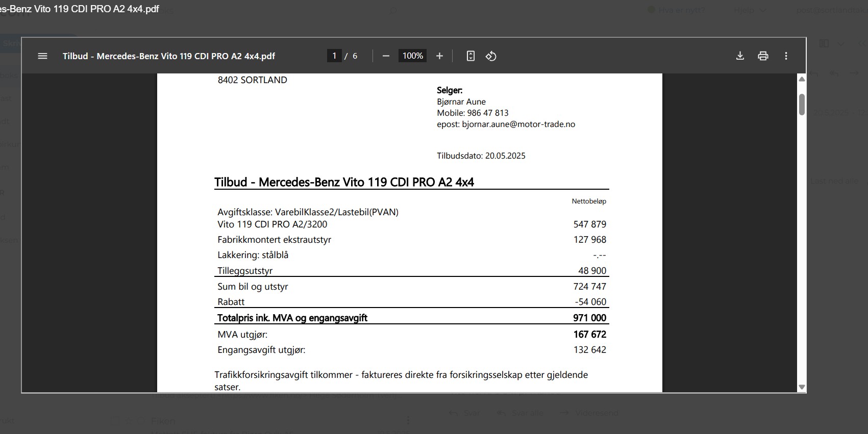Viewport: 868px width, 434px height.
Task: Click the scrollbar down arrow
Action: tap(802, 387)
